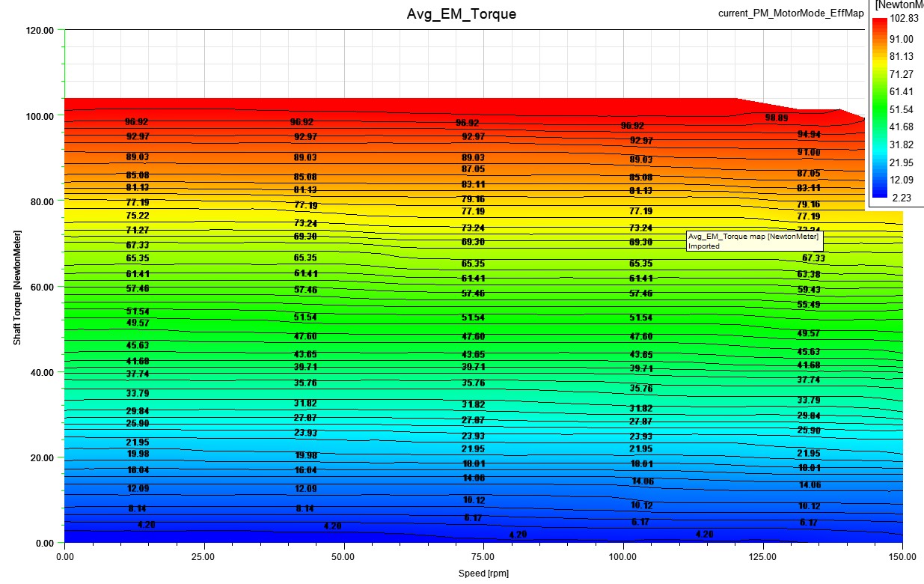Click the 75.00 tick on the speed axis

tap(483, 557)
